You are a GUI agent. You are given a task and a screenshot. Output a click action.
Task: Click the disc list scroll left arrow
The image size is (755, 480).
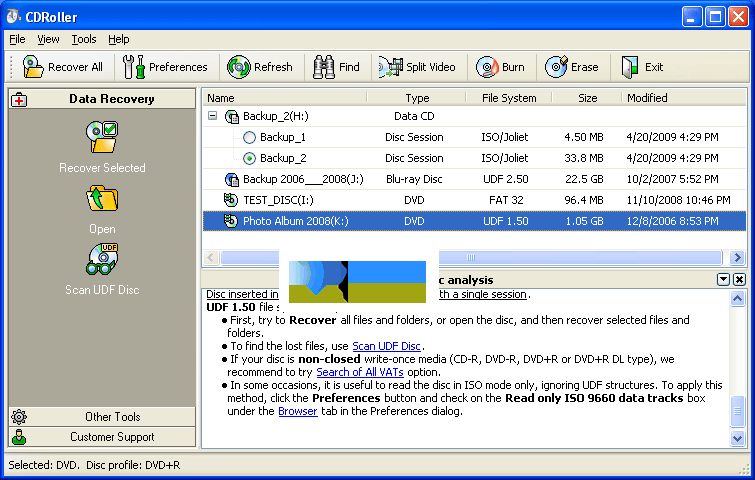click(x=211, y=258)
